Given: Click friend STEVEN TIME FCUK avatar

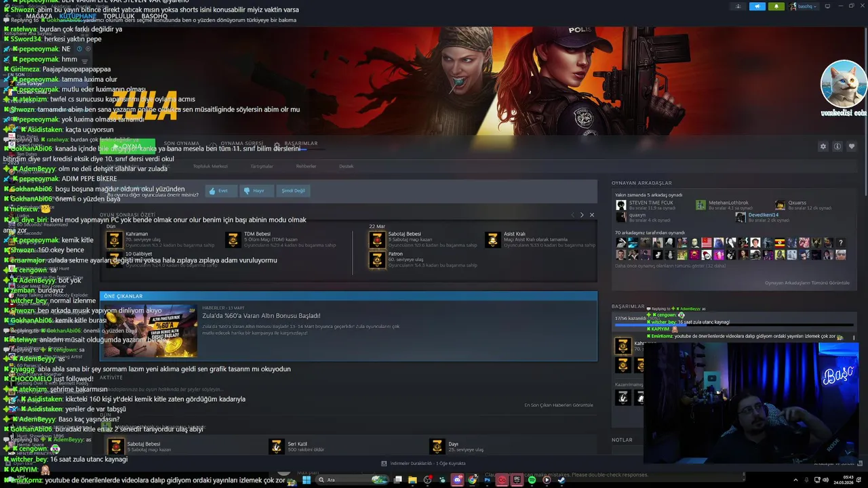Looking at the screenshot, I should [620, 205].
